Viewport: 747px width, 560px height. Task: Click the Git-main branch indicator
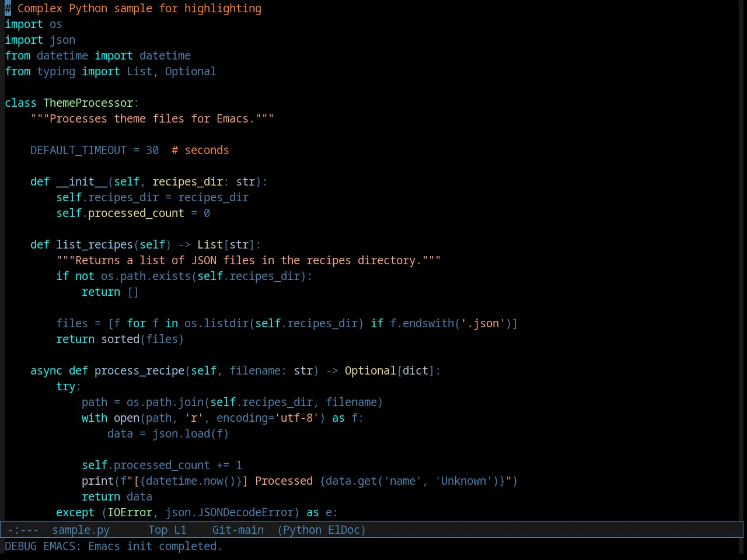pyautogui.click(x=238, y=530)
